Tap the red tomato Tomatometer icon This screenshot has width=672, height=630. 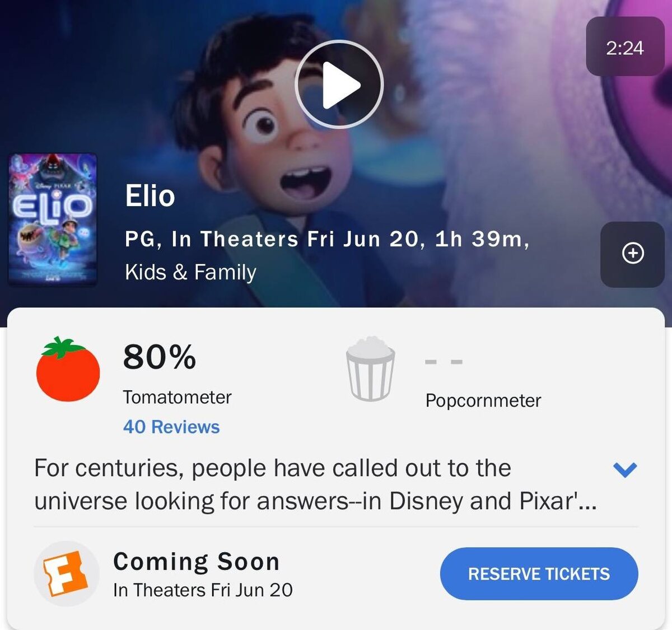[x=68, y=369]
